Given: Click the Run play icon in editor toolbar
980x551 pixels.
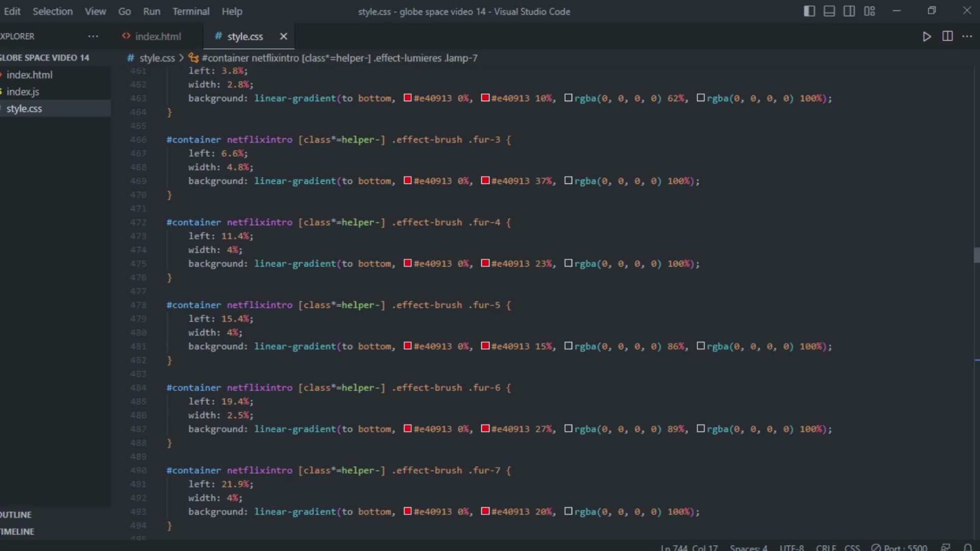Looking at the screenshot, I should coord(926,36).
